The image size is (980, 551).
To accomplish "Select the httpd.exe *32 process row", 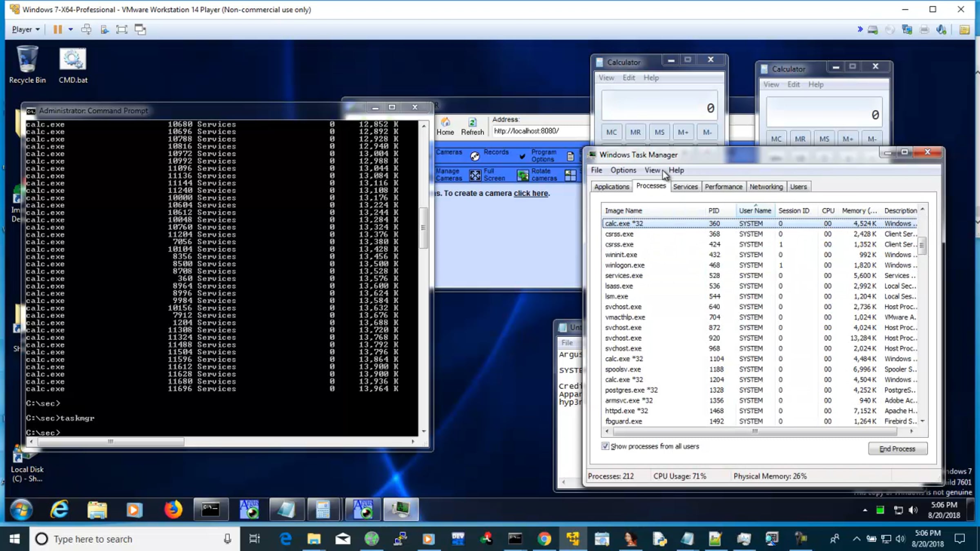I will [x=759, y=411].
